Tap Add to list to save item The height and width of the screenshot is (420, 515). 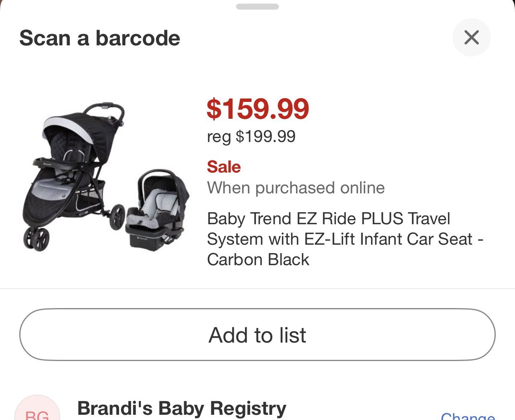click(x=257, y=335)
